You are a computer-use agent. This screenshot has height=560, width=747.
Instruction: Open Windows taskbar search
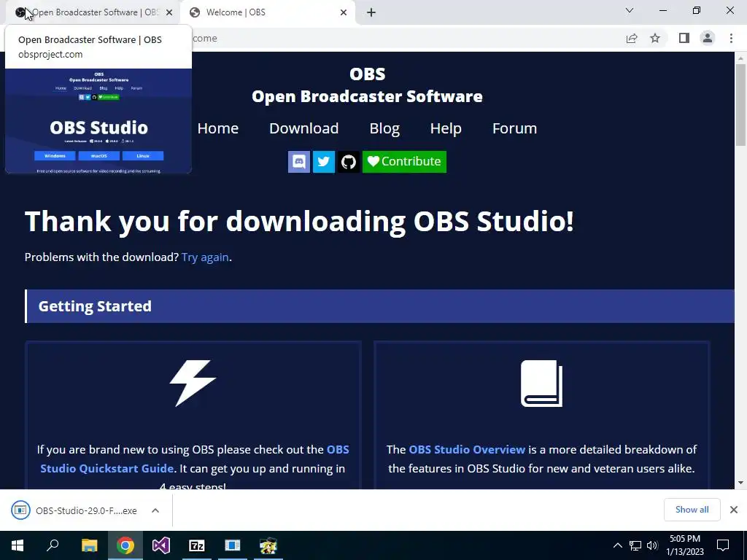pyautogui.click(x=53, y=545)
